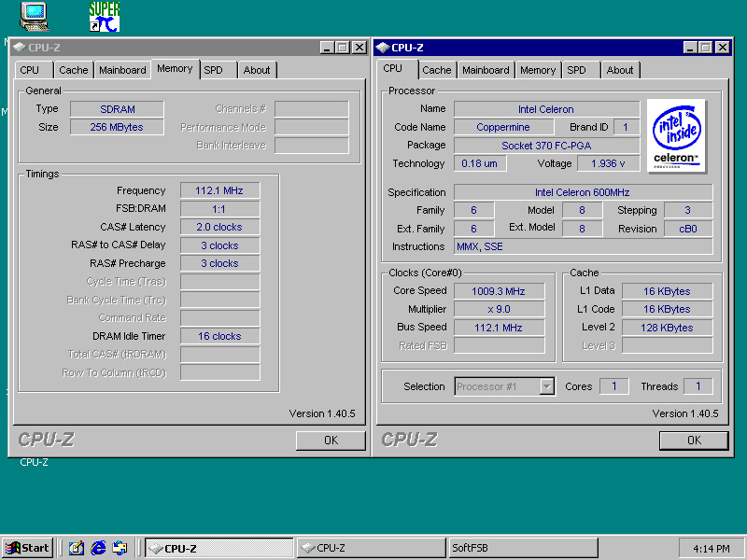Open the Start menu
The width and height of the screenshot is (747, 560).
(x=28, y=548)
